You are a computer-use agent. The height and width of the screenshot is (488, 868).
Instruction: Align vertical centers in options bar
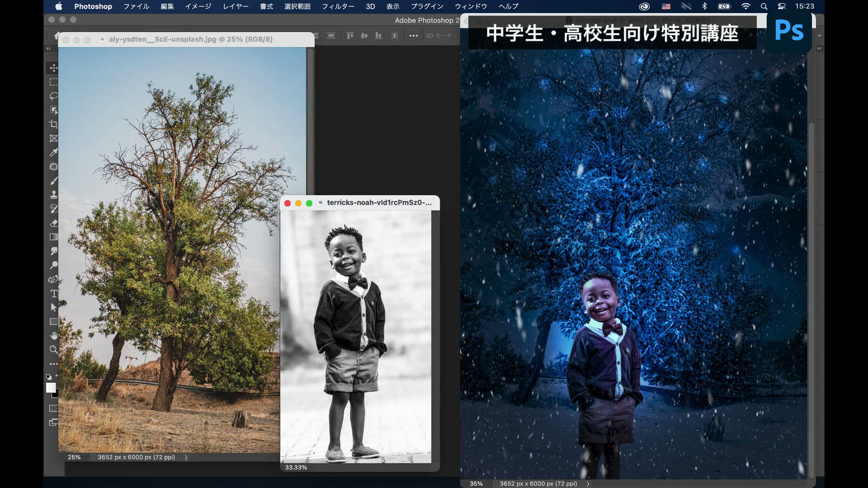click(x=364, y=35)
